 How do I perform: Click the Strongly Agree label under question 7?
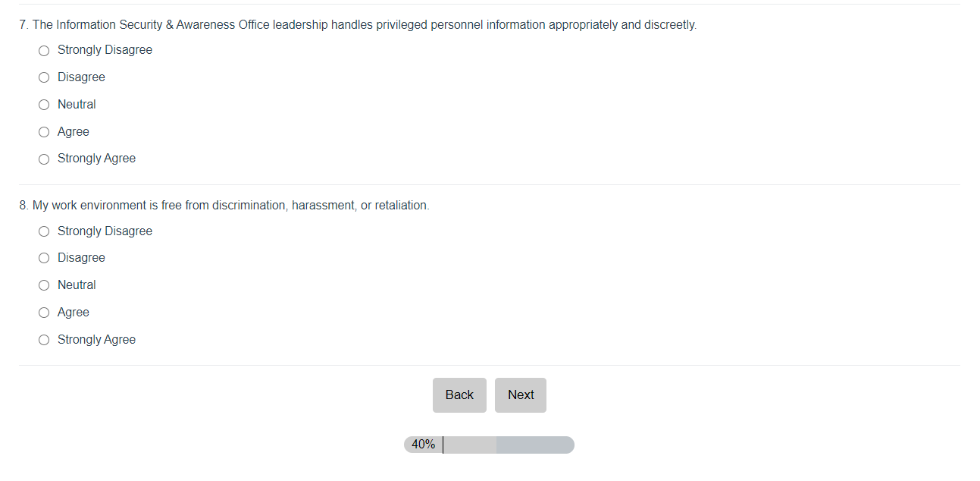tap(96, 159)
